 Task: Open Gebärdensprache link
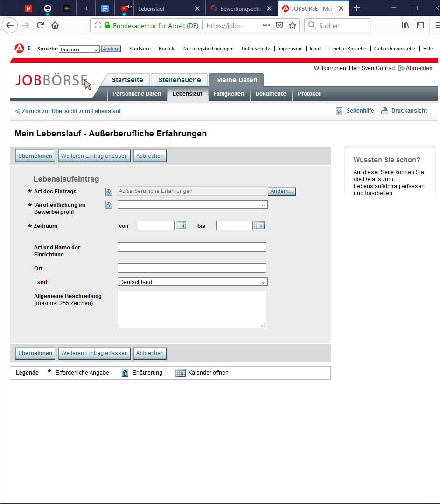[x=395, y=49]
